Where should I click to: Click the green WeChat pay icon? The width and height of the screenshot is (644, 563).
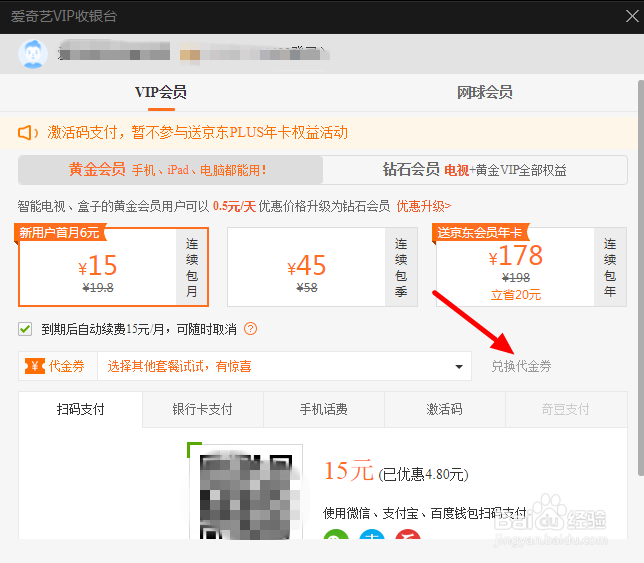pyautogui.click(x=336, y=534)
